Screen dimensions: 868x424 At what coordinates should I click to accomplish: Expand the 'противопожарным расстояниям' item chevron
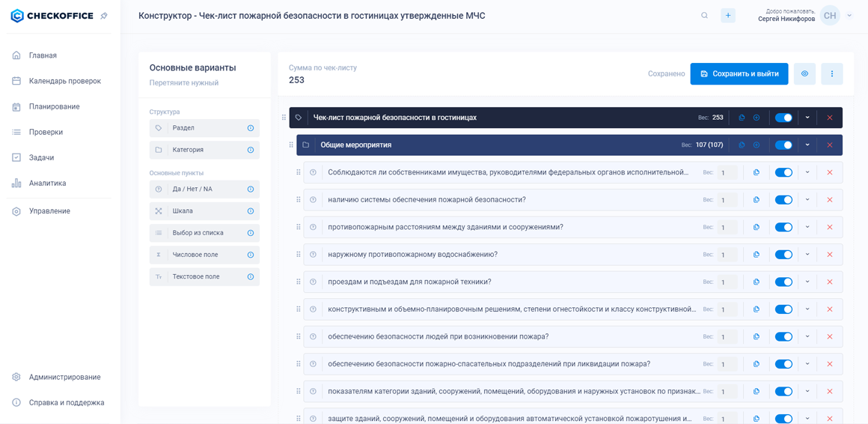807,227
